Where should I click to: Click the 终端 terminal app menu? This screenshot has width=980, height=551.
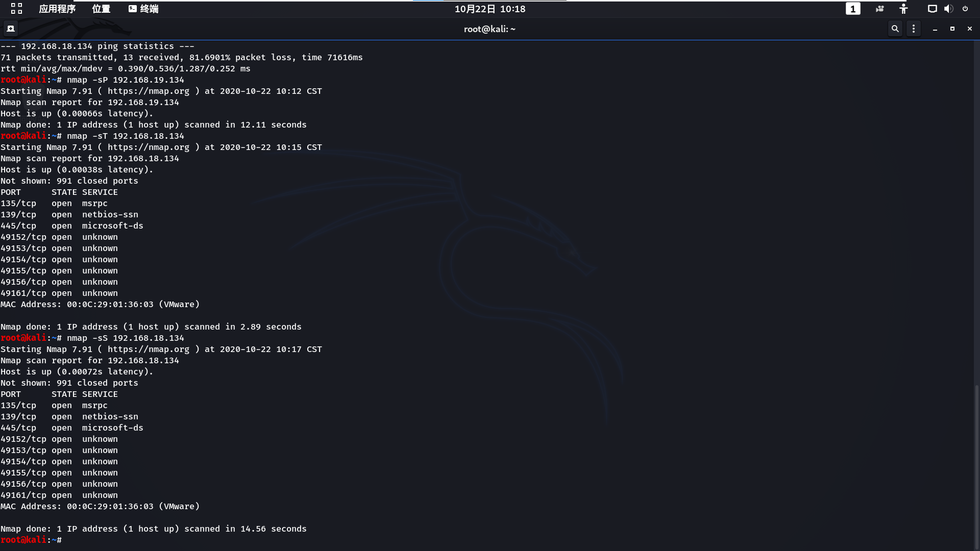coord(143,9)
